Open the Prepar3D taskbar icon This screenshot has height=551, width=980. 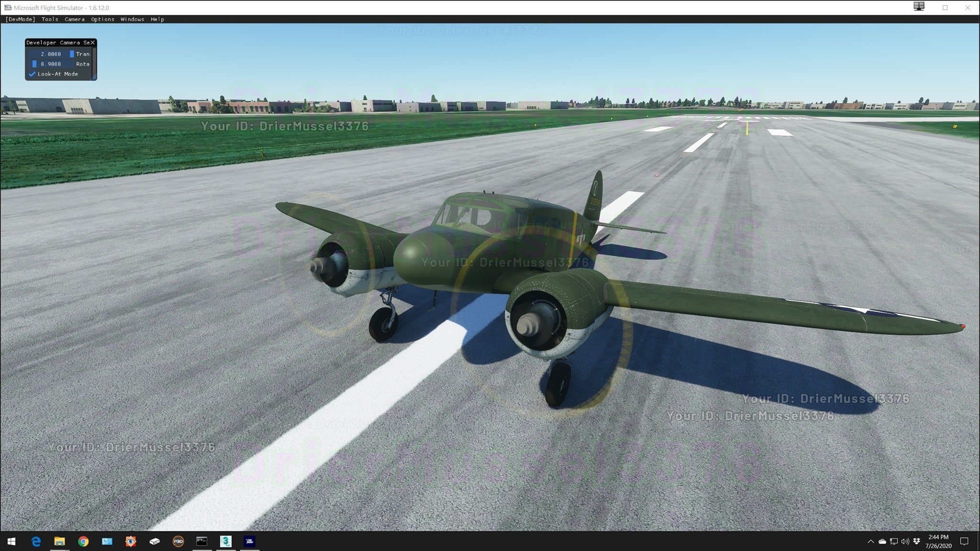(178, 541)
